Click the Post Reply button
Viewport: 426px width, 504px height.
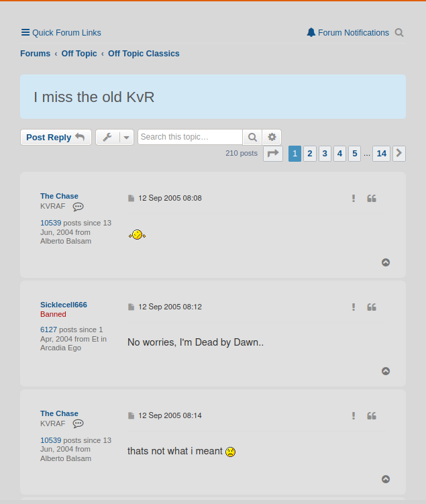[x=56, y=138]
